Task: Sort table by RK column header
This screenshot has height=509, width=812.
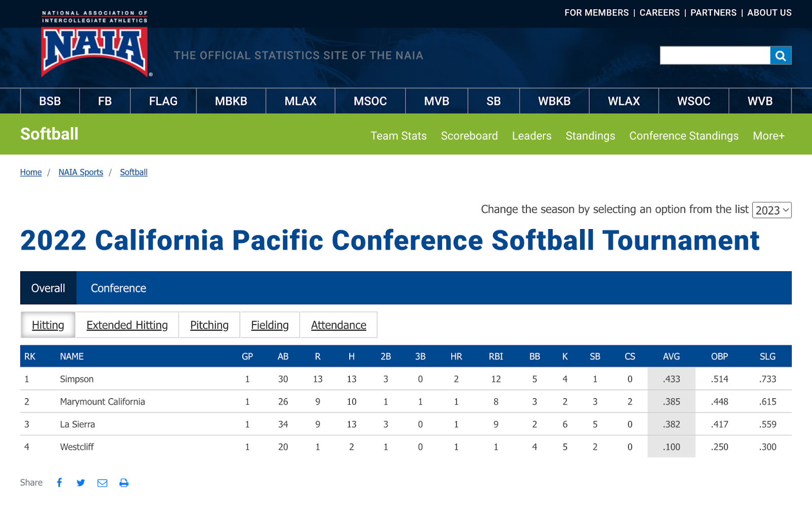Action: click(x=30, y=357)
